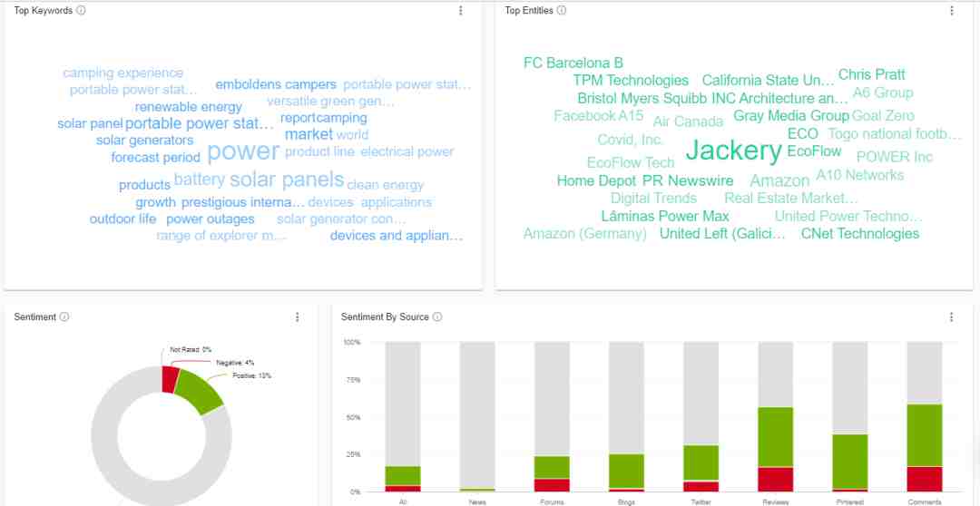Screen dimensions: 980x506
Task: Select 'Lâminas Power Max' entity
Action: pos(665,216)
